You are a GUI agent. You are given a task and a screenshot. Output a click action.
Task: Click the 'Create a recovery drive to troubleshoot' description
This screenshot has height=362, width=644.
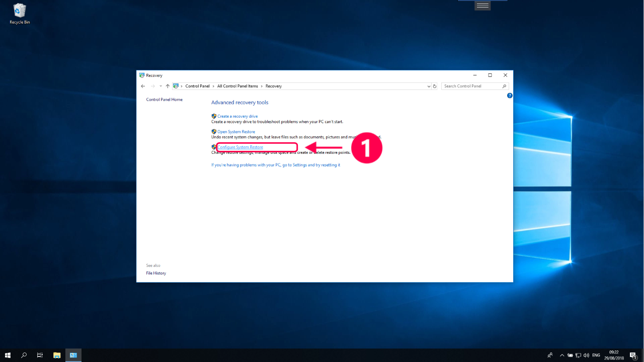(277, 122)
